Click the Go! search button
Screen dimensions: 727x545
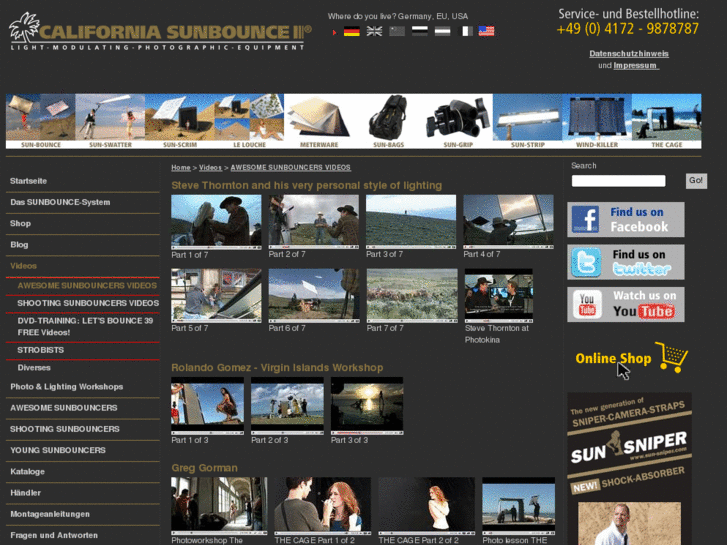[x=696, y=180]
